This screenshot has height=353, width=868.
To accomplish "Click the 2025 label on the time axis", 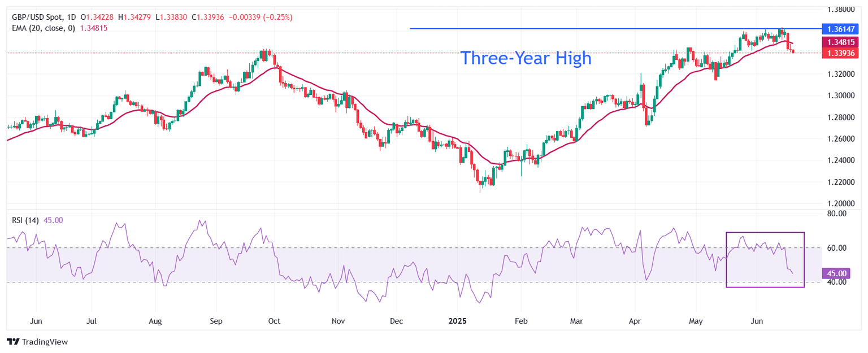I will pyautogui.click(x=457, y=321).
